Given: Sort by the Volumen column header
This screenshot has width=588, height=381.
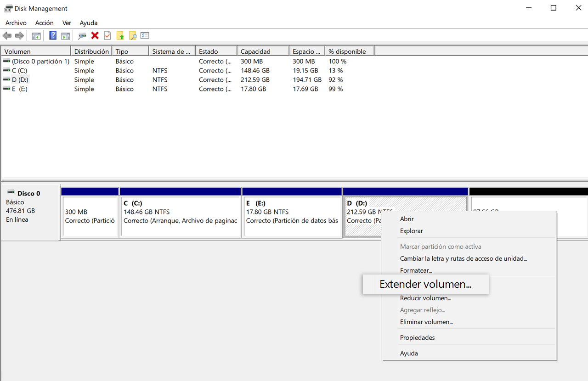Looking at the screenshot, I should click(x=36, y=51).
